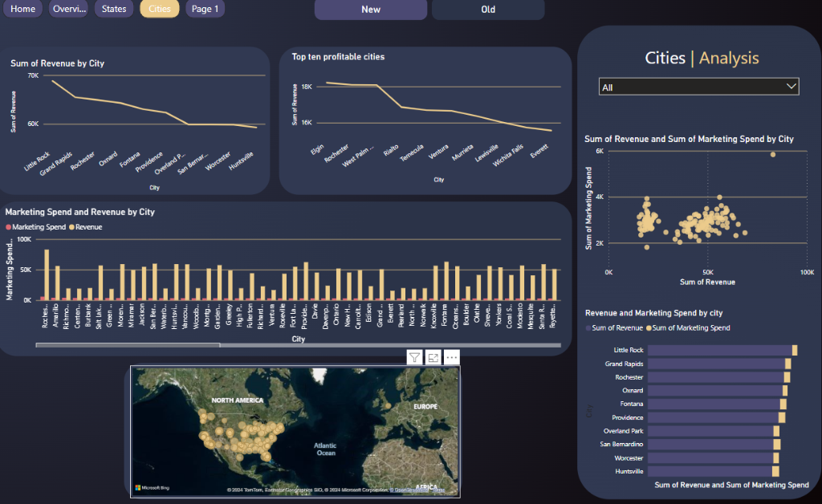Open the All slicer dropdown in Cities Analysis

pyautogui.click(x=792, y=86)
